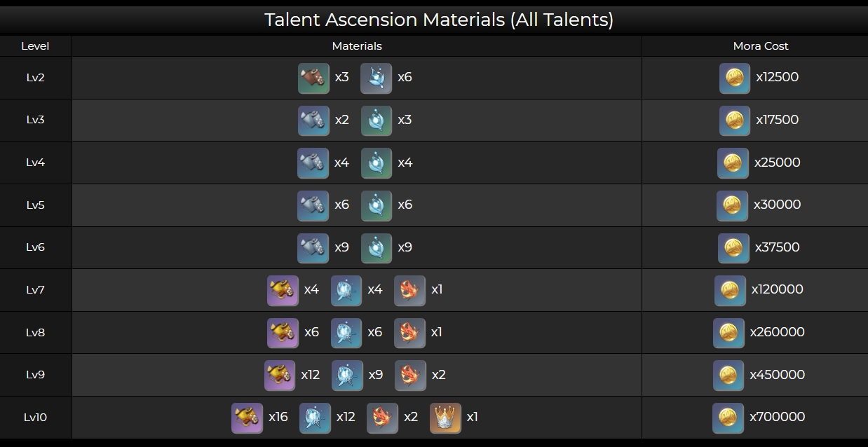Open the golden talent book icon in Lv7 row

pyautogui.click(x=283, y=290)
